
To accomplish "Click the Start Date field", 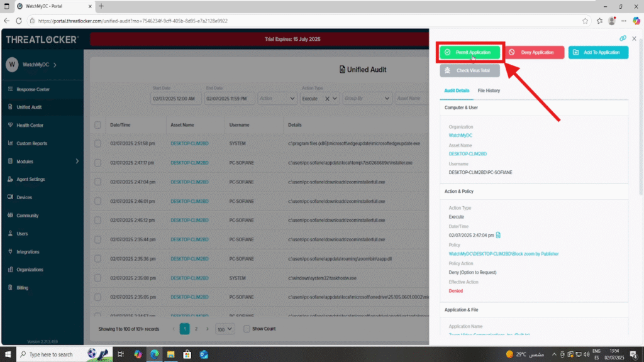I will click(x=176, y=99).
